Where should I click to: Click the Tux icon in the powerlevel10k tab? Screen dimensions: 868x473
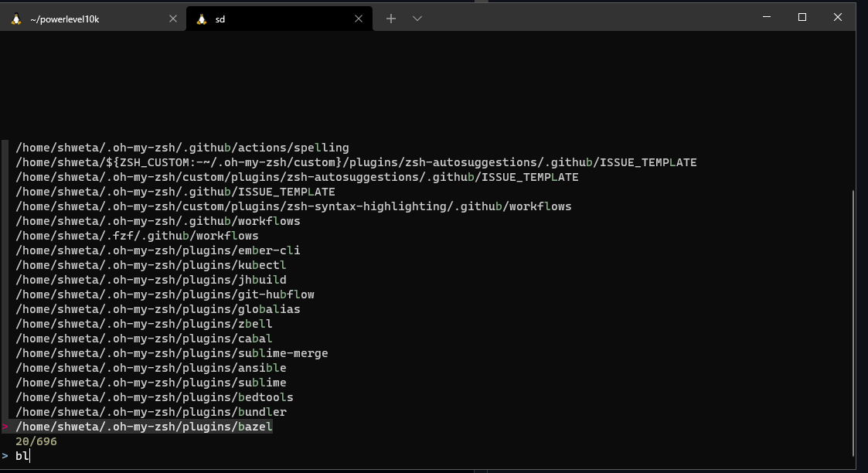click(15, 19)
